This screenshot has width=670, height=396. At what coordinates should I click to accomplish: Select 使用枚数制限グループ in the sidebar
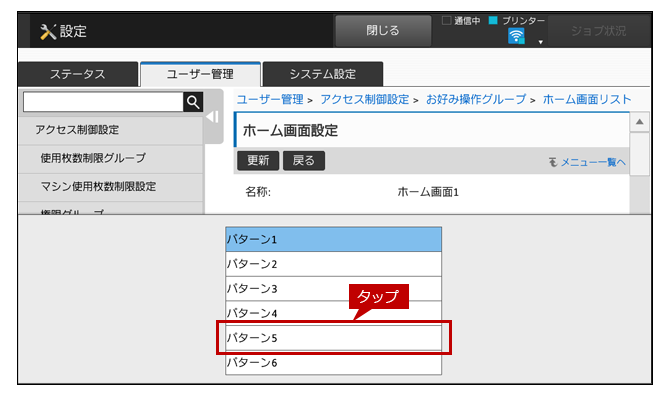(111, 158)
